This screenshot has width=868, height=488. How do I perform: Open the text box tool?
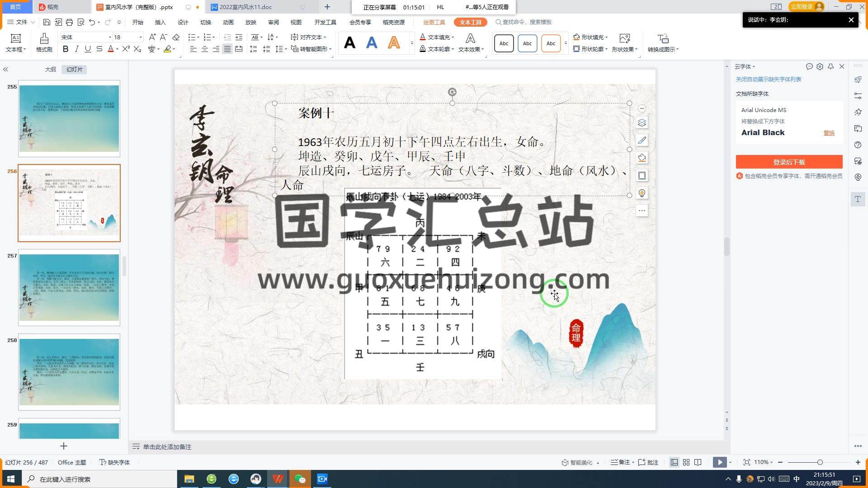click(15, 39)
